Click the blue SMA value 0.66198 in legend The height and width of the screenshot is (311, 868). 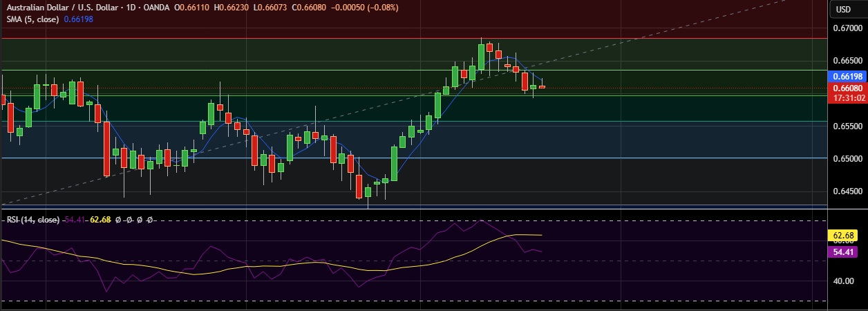pyautogui.click(x=78, y=19)
